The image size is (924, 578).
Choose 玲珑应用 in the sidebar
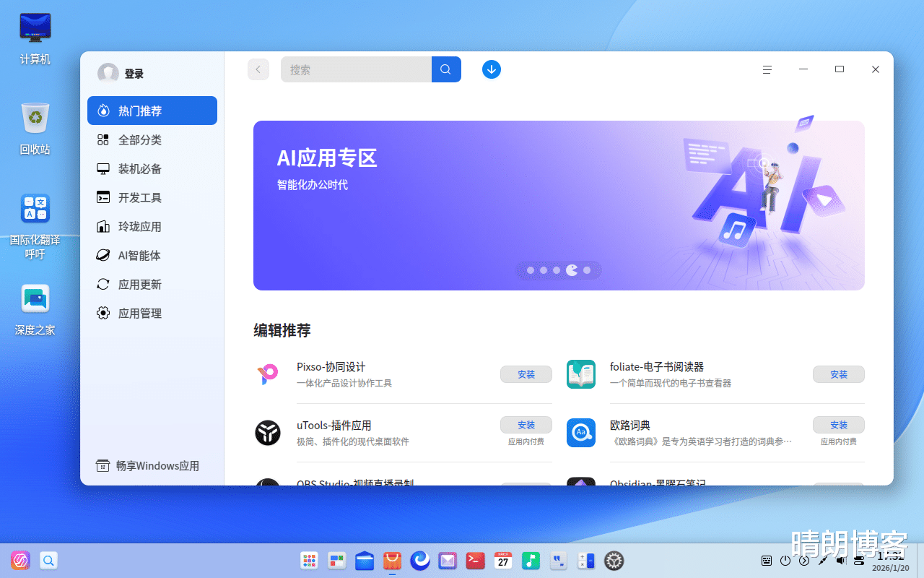[x=152, y=226]
